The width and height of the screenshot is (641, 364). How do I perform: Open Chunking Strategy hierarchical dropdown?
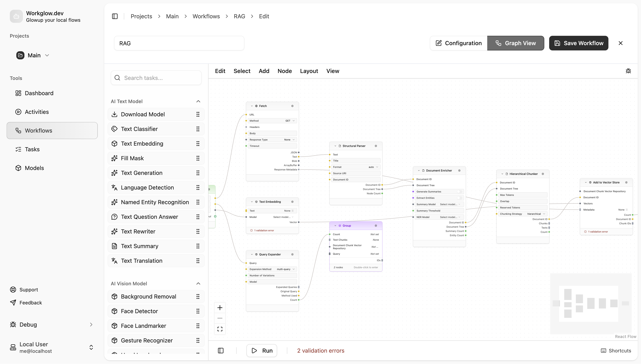coord(536,214)
